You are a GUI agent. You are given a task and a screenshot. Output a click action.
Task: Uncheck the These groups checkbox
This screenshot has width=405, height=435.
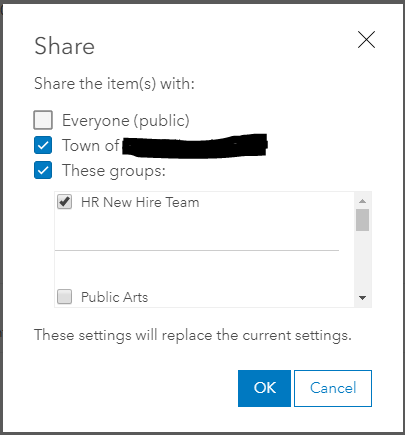pos(43,170)
